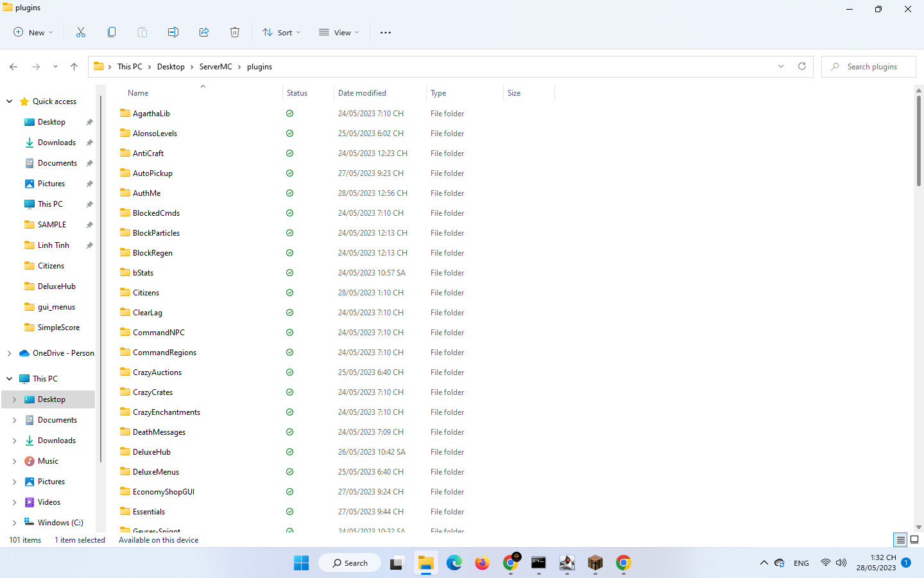This screenshot has width=924, height=578.
Task: Switch to large thumbnails view toggle
Action: tap(914, 539)
